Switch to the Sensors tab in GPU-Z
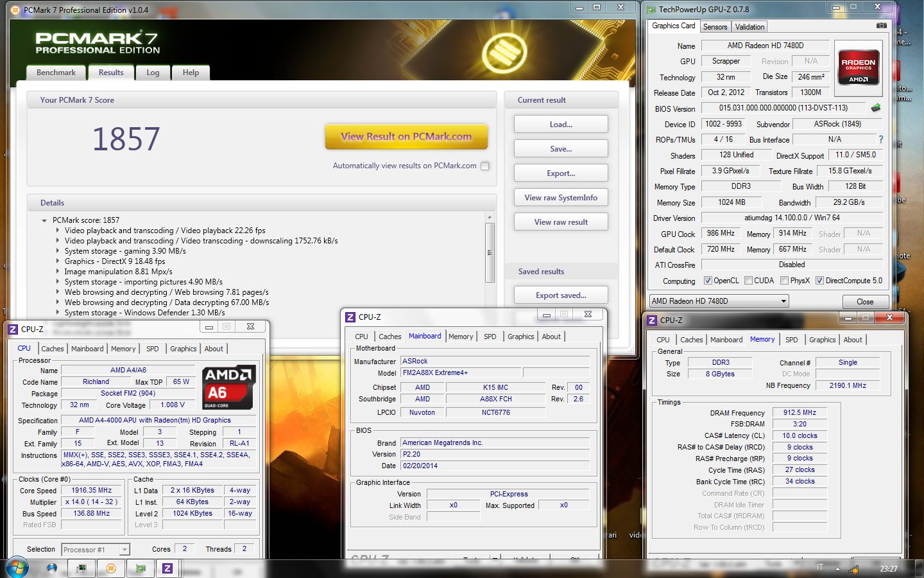This screenshot has width=924, height=578. coord(715,27)
